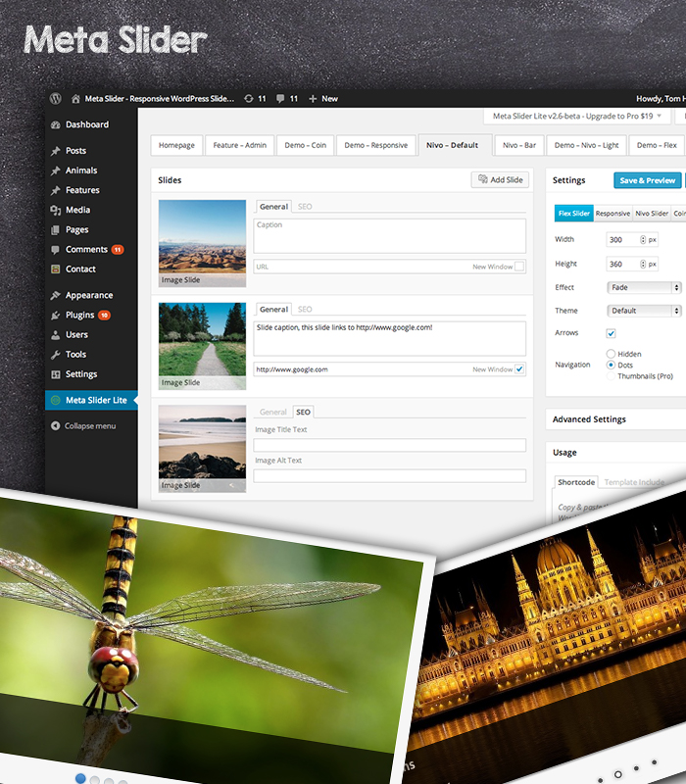
Task: Click the Add Slide image icon
Action: coord(482,179)
